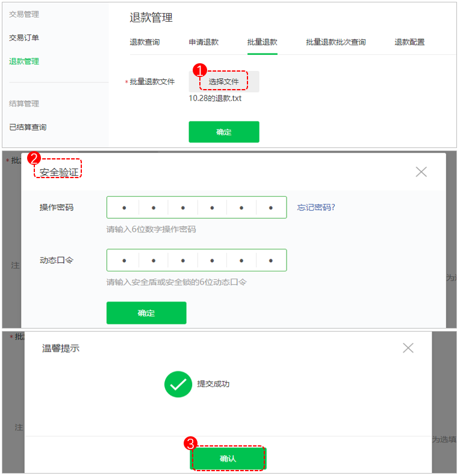Click 确认 in the 提交成功 prompt
Viewport: 460px width, 476px height.
228,459
